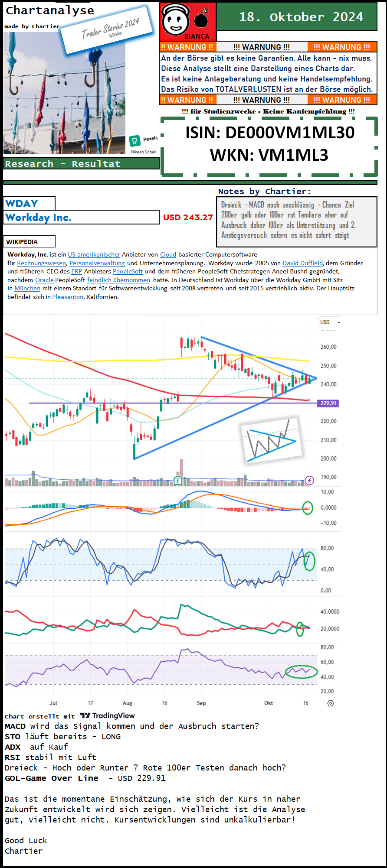Click the "Trader Stories 2024" label

[107, 29]
